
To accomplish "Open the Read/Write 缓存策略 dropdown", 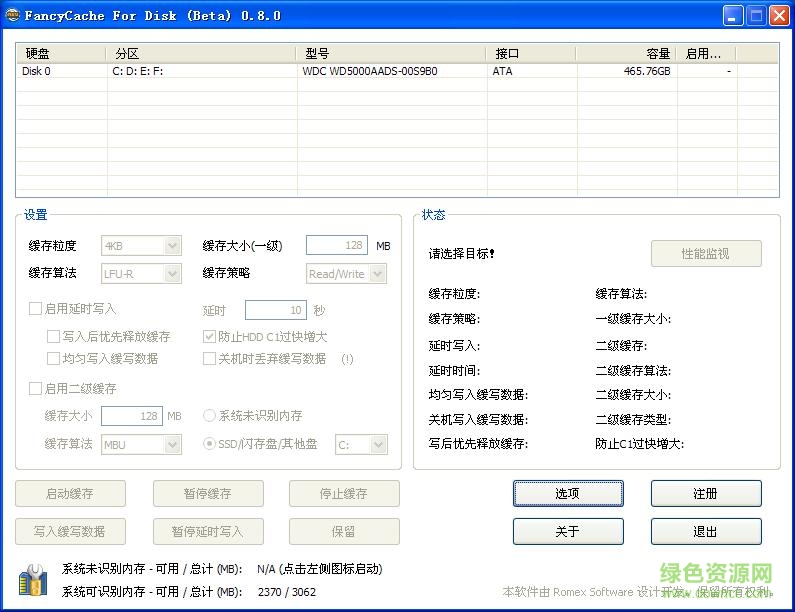I will pos(346,273).
